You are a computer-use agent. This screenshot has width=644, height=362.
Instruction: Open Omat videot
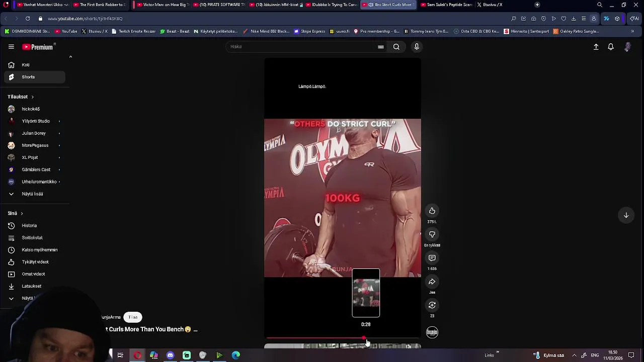coord(35,274)
